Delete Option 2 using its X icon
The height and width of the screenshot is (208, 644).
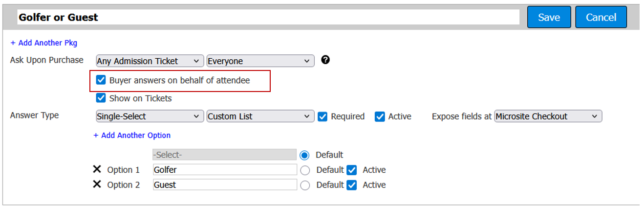click(x=97, y=185)
